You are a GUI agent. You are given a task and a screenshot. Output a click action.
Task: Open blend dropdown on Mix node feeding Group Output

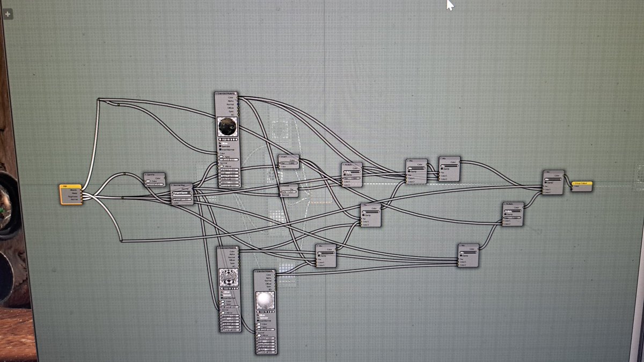click(553, 180)
